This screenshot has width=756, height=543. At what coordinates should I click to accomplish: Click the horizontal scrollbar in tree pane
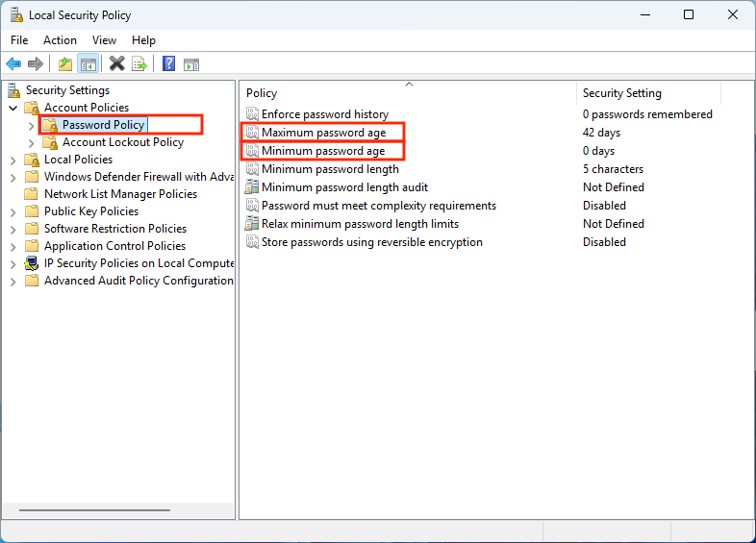[94, 509]
